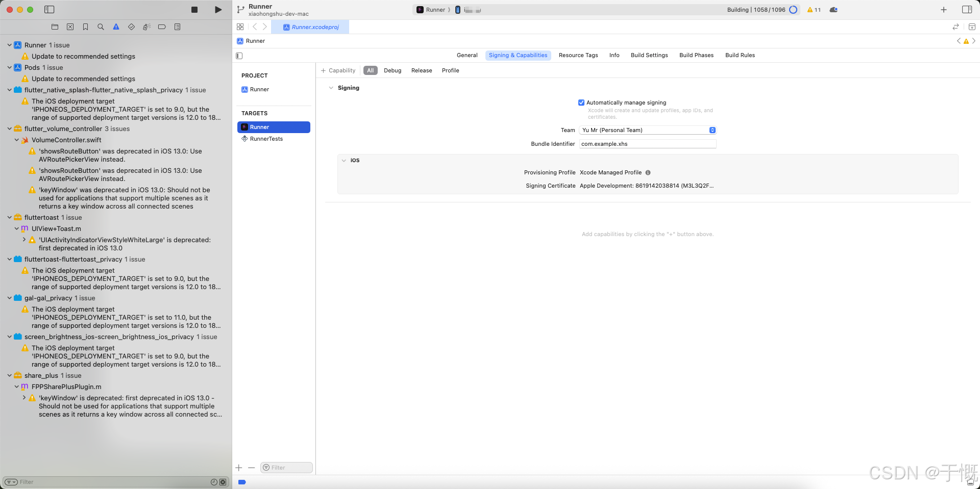Open the related items grid menu
Image resolution: width=980 pixels, height=489 pixels.
click(x=240, y=27)
